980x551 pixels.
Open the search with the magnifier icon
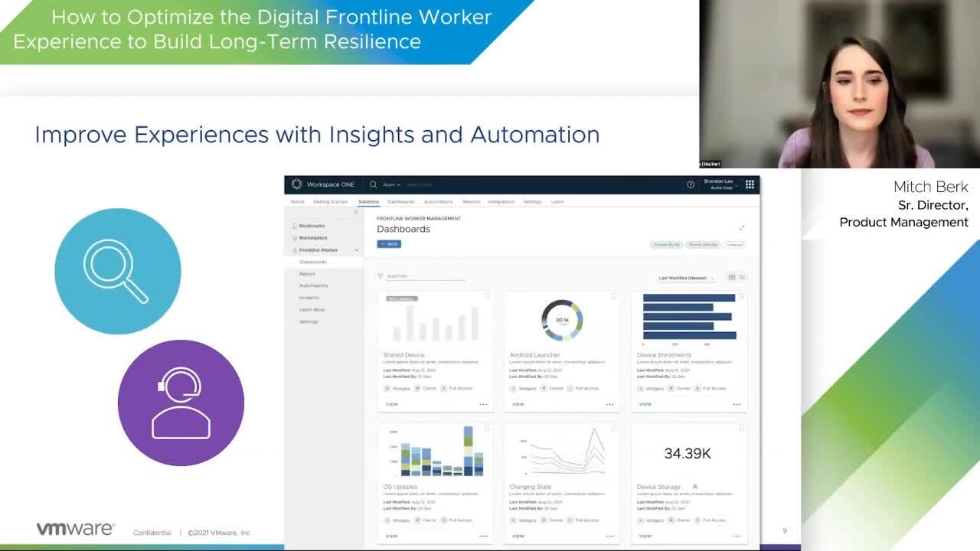tap(374, 184)
